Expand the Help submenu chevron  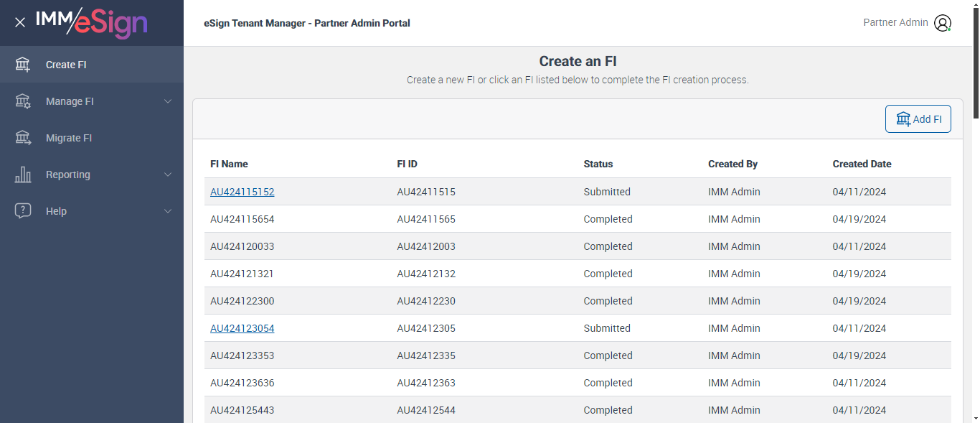168,211
